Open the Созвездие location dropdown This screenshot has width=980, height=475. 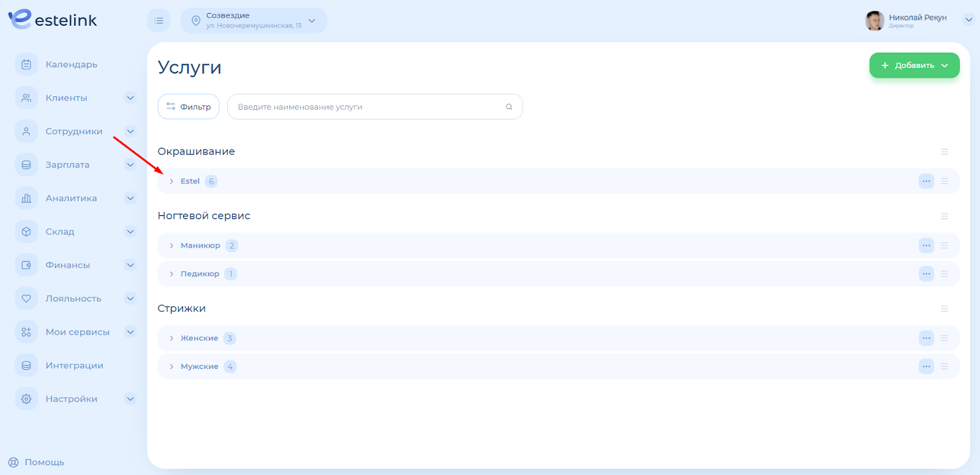[254, 21]
